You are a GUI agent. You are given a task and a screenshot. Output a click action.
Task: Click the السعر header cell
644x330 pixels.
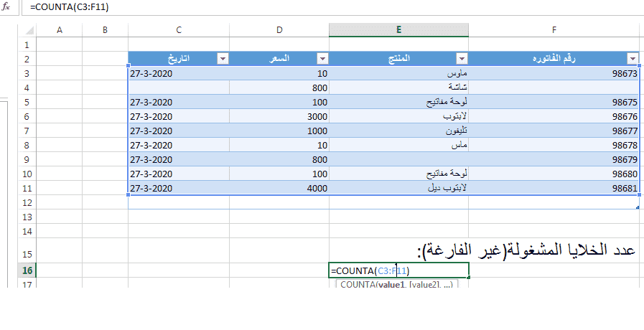coord(279,59)
